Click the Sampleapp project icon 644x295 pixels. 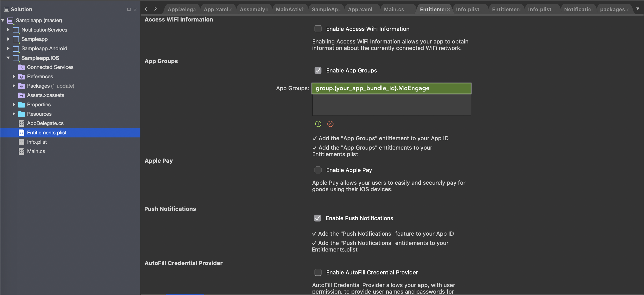click(x=16, y=39)
